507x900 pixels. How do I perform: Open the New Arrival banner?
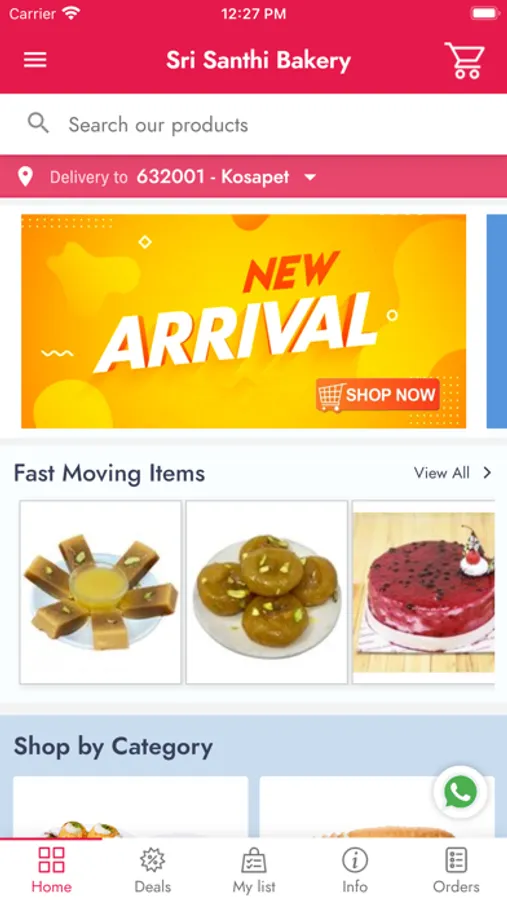[x=243, y=321]
